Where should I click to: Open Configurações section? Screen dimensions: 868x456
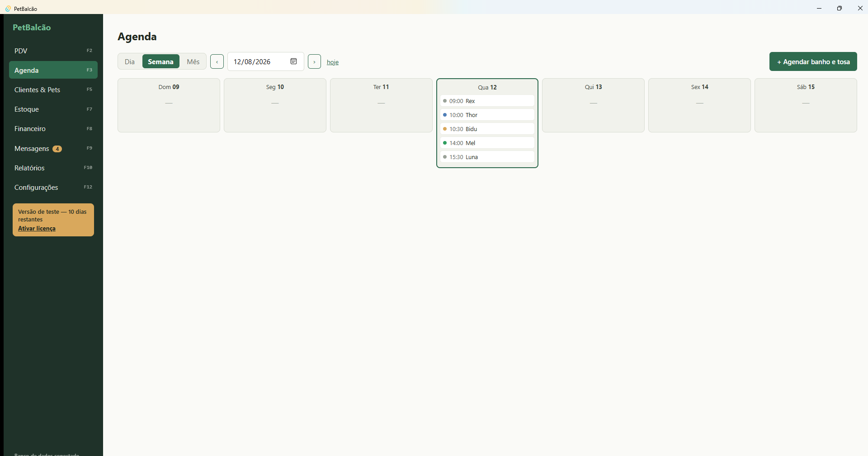(53, 187)
